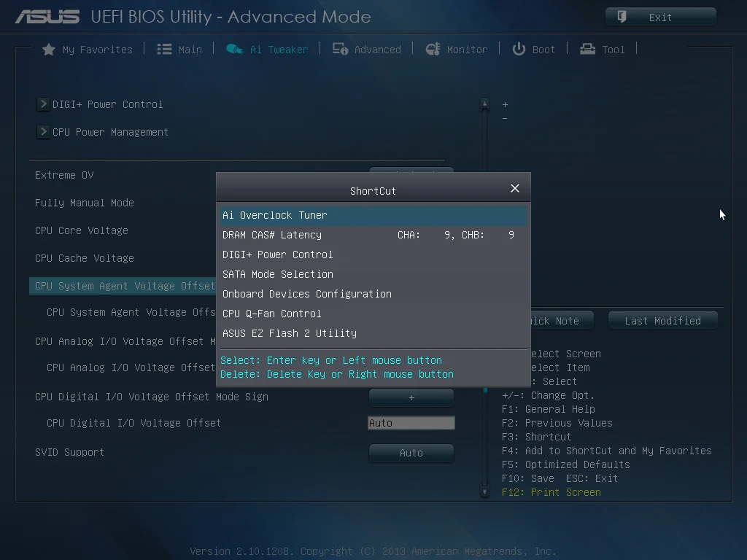Click the scrollbar down arrow
This screenshot has height=560, width=747.
484,492
